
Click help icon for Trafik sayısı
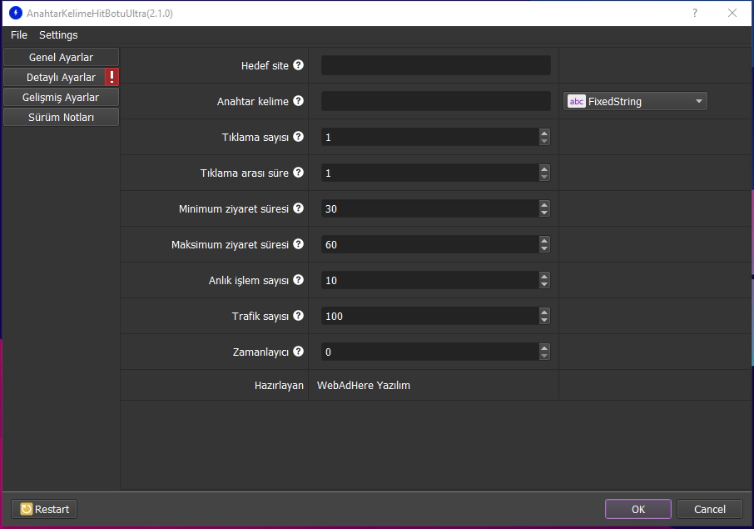tap(298, 316)
